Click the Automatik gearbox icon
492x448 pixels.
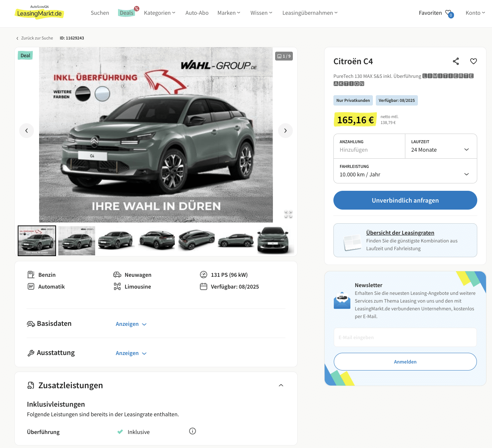(31, 286)
